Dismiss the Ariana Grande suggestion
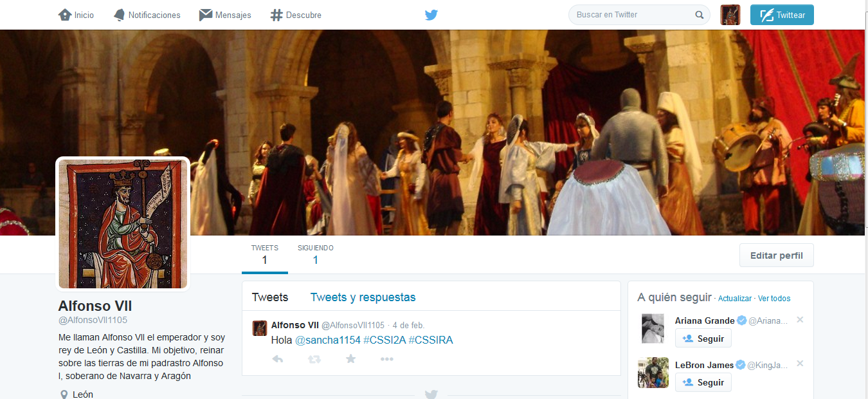The width and height of the screenshot is (868, 399). tap(800, 320)
